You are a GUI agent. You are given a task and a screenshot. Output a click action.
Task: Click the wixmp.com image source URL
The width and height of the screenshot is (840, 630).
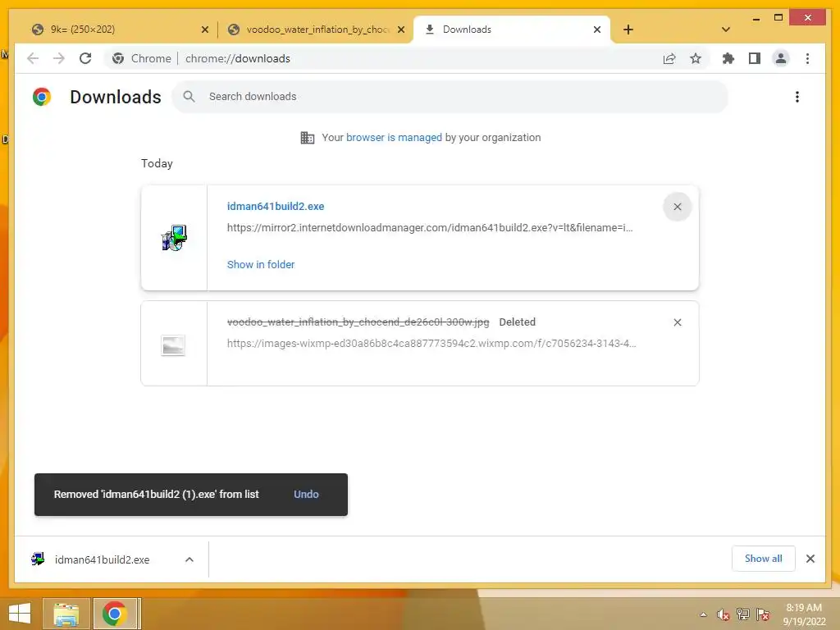tap(431, 344)
